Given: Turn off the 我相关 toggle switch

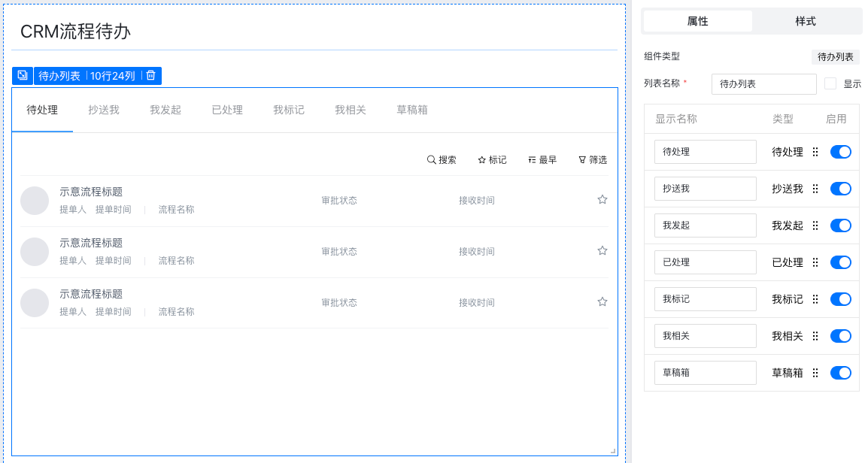Looking at the screenshot, I should tap(840, 336).
